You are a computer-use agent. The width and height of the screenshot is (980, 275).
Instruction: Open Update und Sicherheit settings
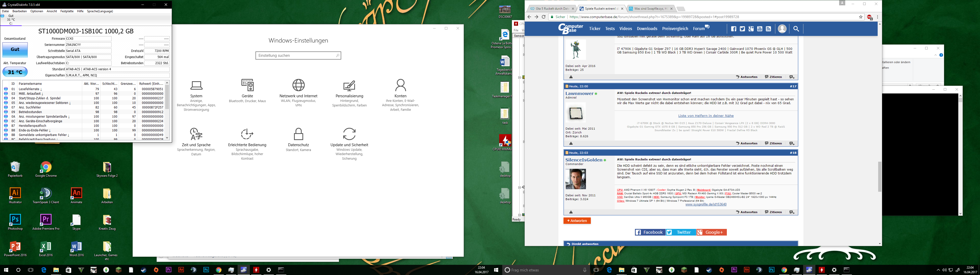click(x=349, y=138)
